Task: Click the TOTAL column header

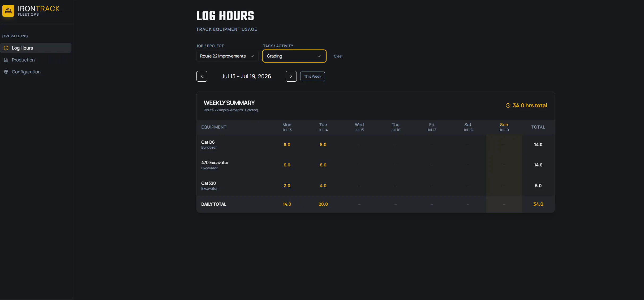Action: point(538,127)
